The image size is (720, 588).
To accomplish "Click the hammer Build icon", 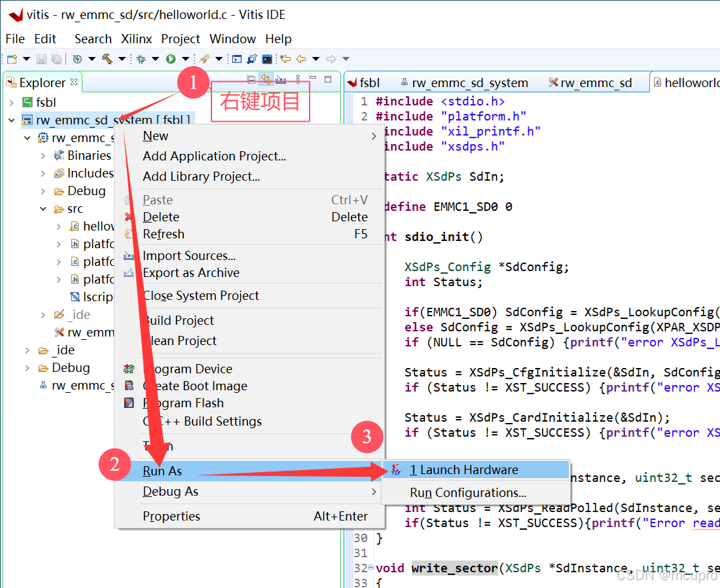I will point(107,59).
